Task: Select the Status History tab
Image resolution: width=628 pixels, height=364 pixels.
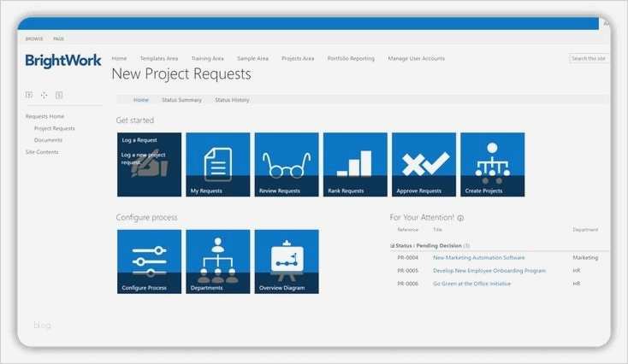Action: (232, 100)
